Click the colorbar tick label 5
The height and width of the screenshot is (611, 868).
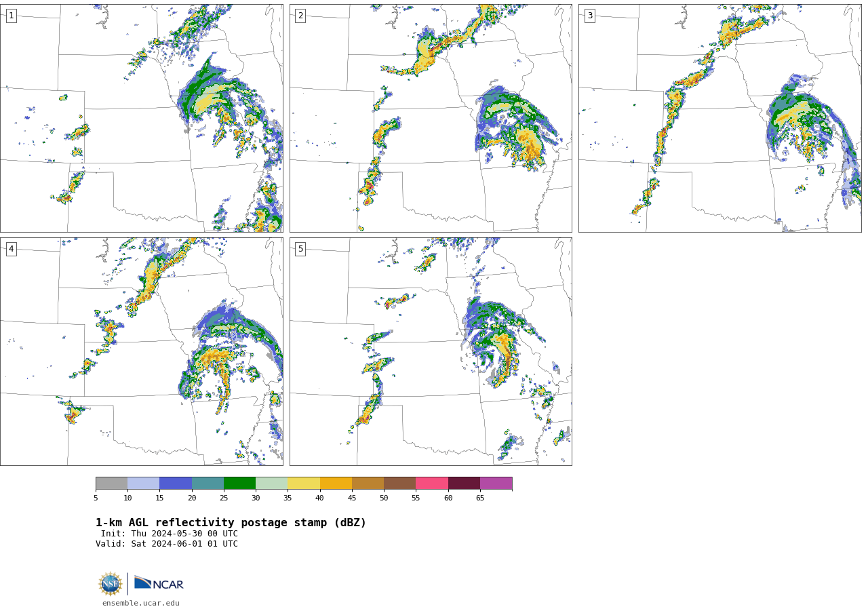[96, 498]
